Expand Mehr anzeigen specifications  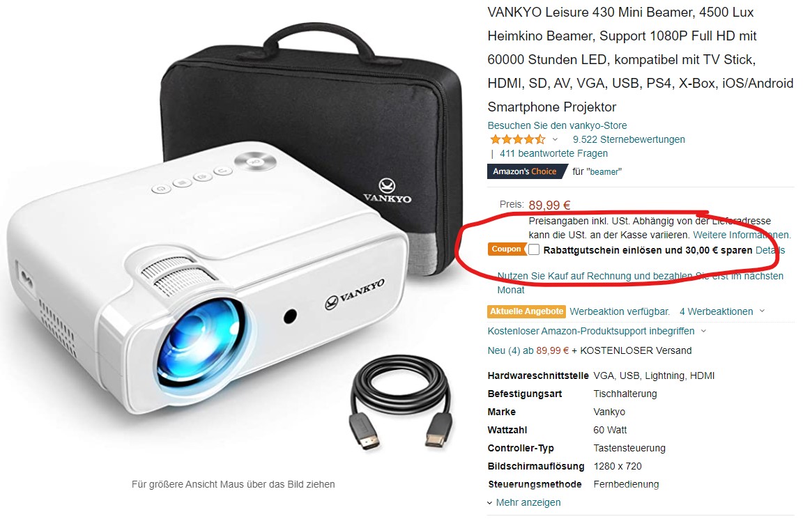523,502
